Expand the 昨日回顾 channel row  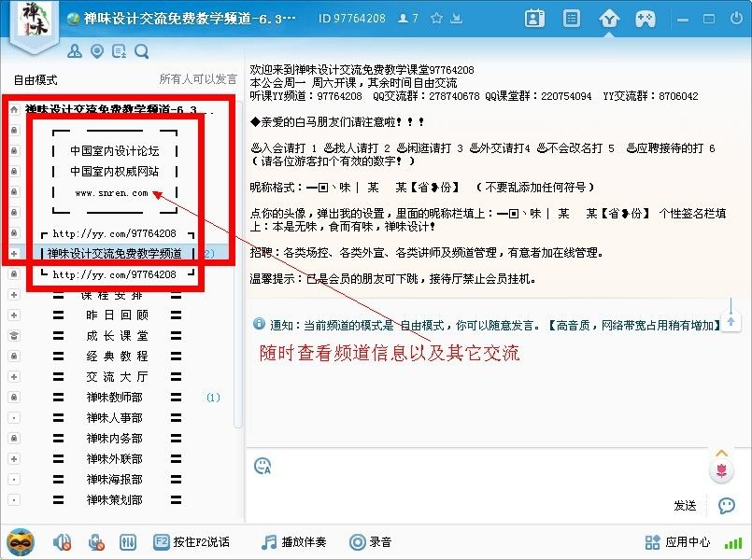[x=14, y=315]
